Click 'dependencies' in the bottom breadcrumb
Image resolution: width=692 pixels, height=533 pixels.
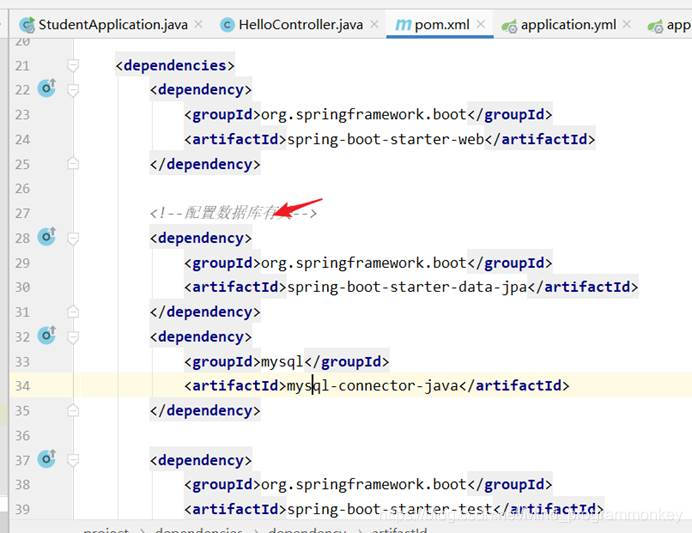(199, 529)
